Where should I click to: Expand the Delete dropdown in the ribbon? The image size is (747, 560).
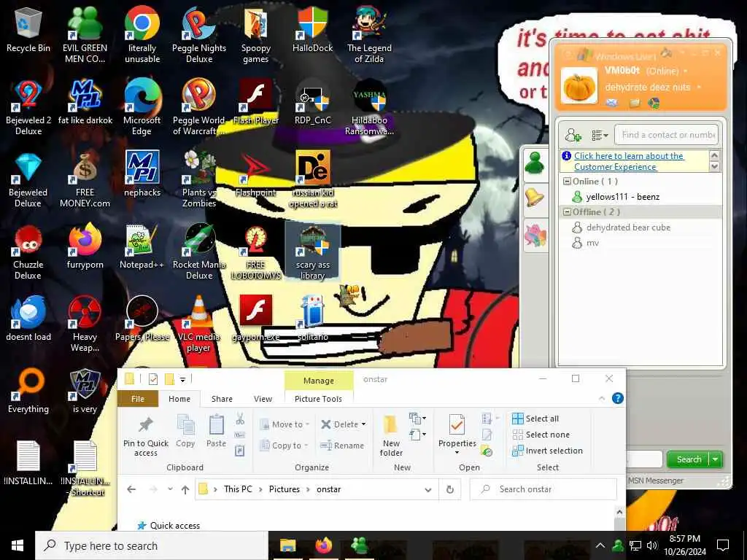tap(364, 424)
